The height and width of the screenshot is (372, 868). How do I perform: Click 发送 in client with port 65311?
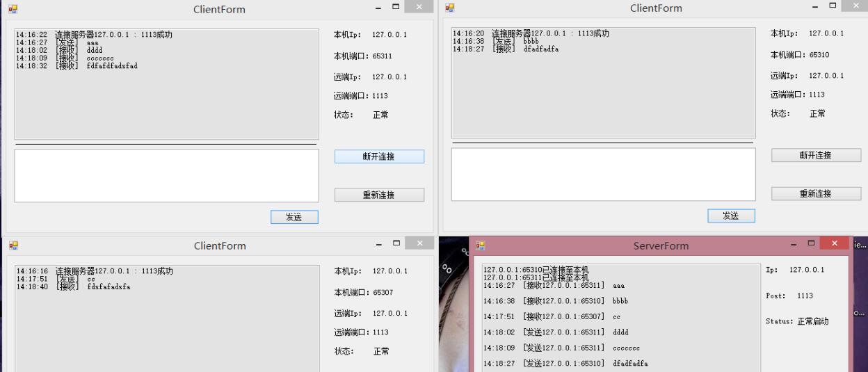click(294, 217)
